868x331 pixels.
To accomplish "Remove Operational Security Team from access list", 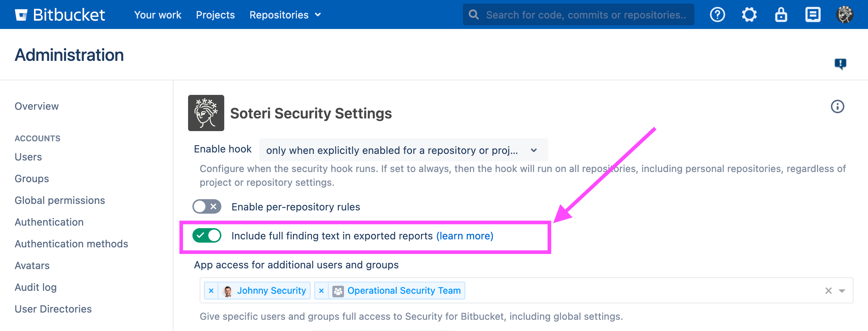I will (321, 291).
